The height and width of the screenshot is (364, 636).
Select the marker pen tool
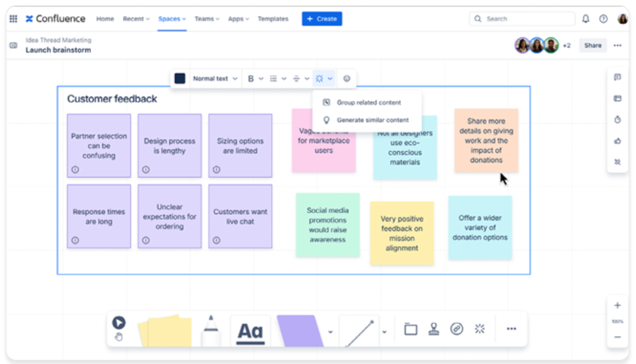click(211, 330)
